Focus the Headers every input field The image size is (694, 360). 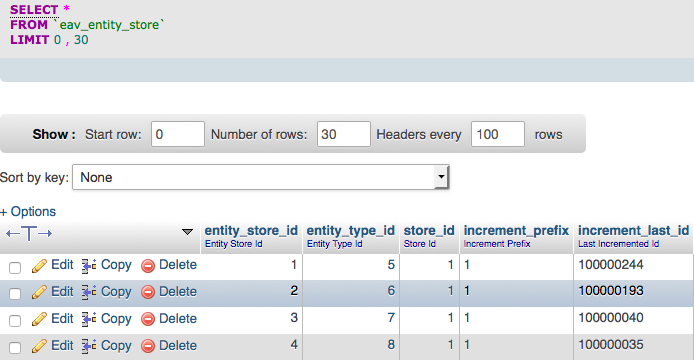[x=498, y=134]
